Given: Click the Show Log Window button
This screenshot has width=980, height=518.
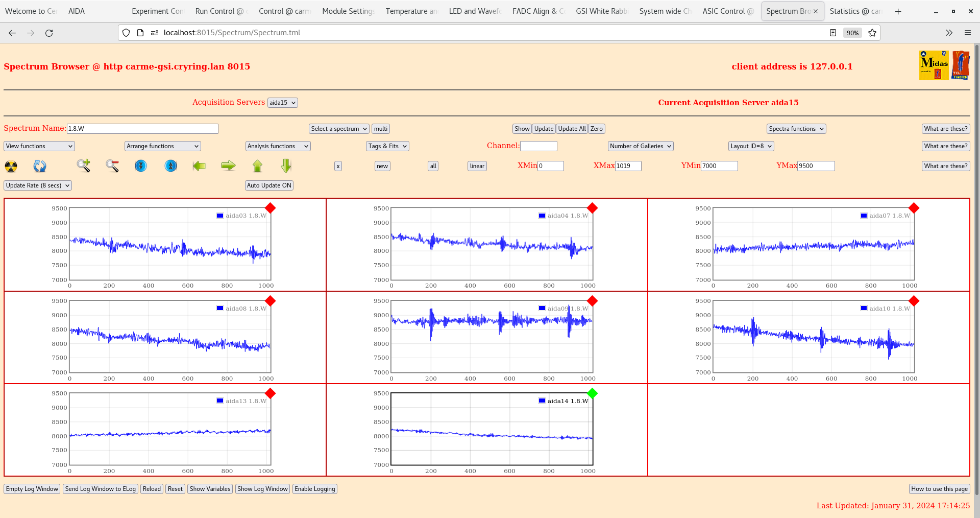Looking at the screenshot, I should pyautogui.click(x=262, y=489).
